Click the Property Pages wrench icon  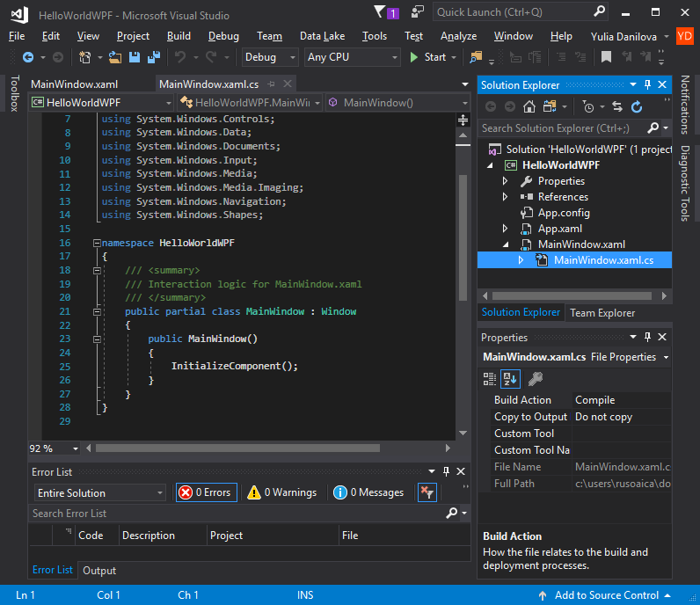tap(535, 379)
